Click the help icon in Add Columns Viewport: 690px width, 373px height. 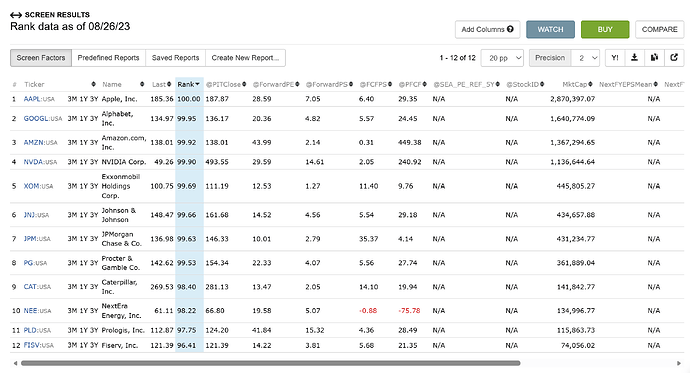point(510,29)
